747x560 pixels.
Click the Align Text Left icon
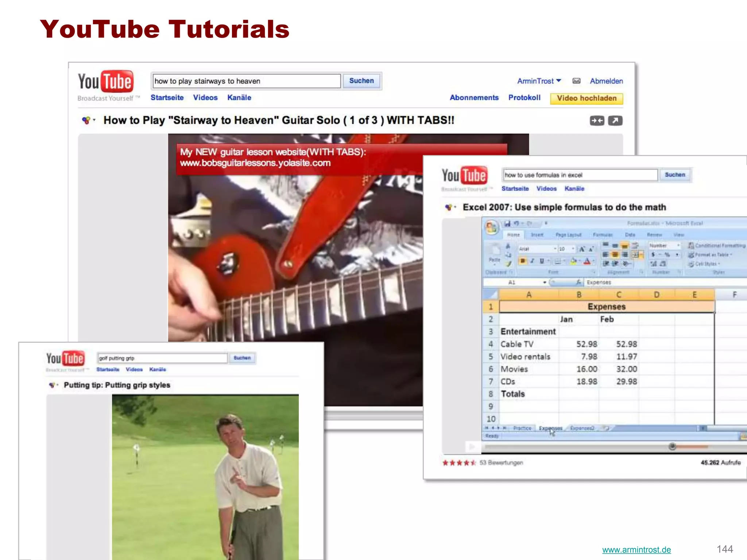click(605, 254)
